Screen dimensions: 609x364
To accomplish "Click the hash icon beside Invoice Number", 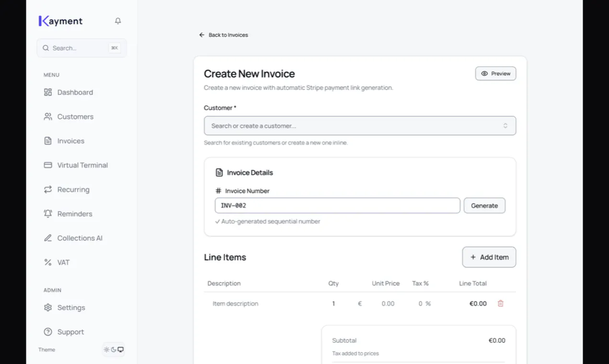I will [218, 191].
